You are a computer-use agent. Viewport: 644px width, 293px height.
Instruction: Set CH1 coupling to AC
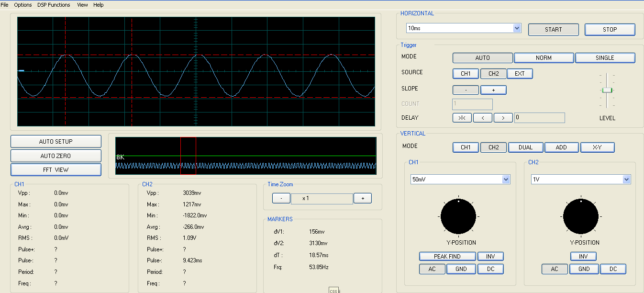(433, 269)
